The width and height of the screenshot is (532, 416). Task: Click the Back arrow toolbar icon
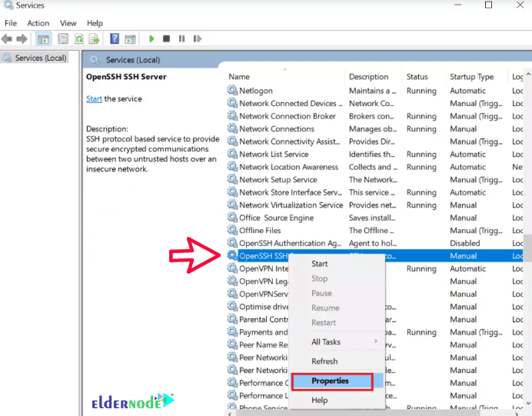(7, 39)
